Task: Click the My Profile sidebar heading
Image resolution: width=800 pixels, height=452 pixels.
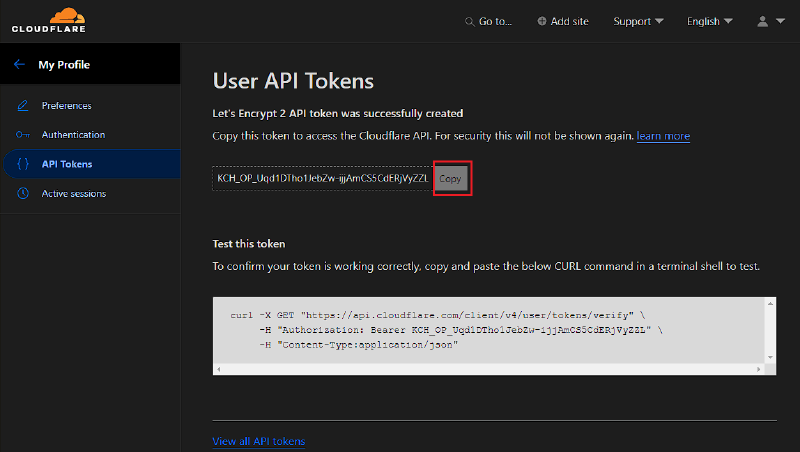Action: coord(64,65)
